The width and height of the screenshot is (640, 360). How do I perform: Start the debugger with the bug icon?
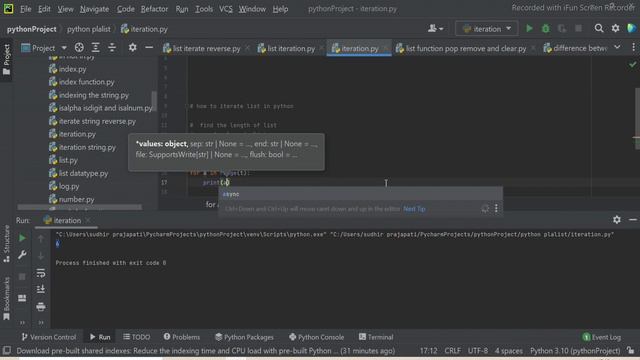click(545, 29)
